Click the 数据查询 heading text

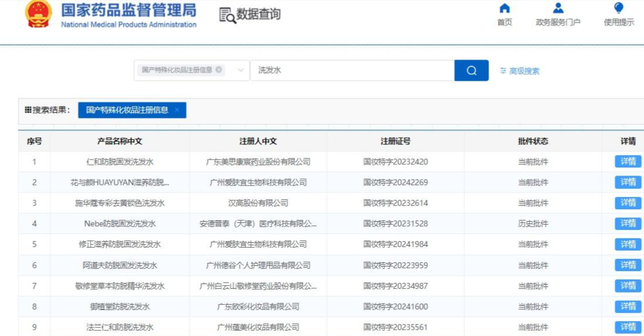tap(258, 14)
